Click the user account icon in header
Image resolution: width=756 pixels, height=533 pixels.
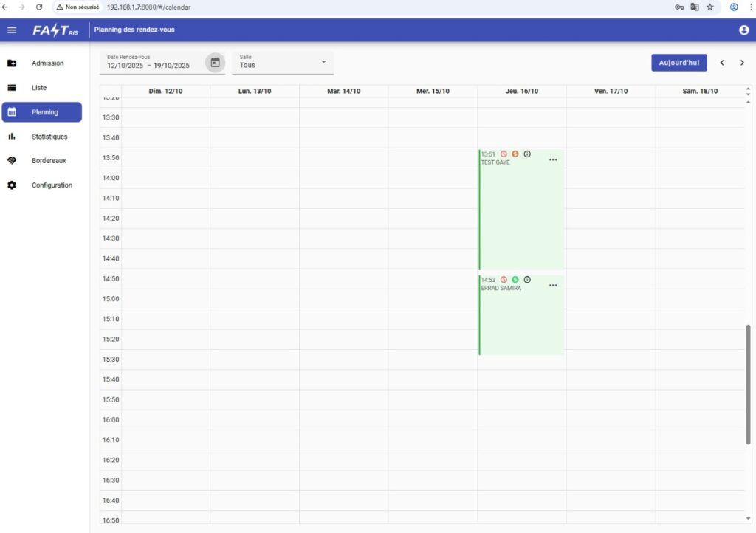(743, 30)
